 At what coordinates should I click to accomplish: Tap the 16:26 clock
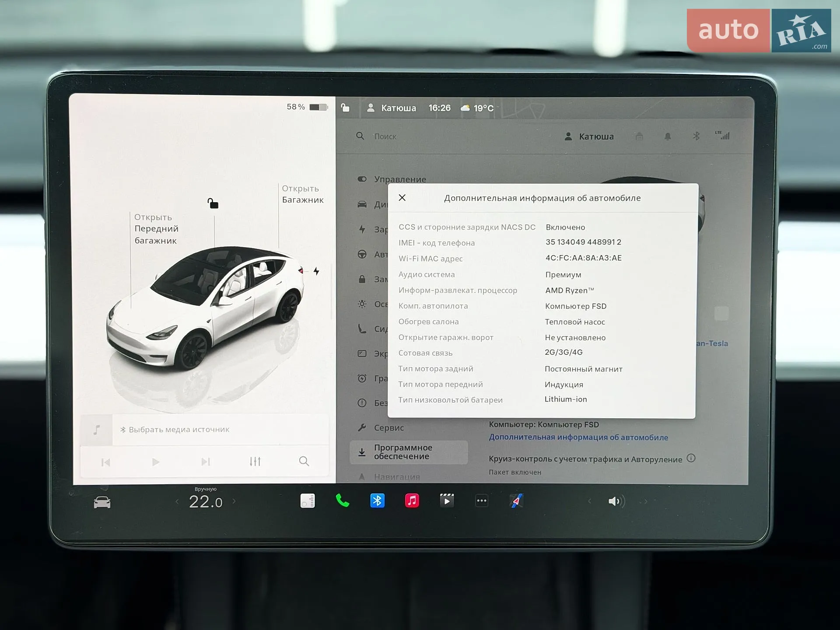point(439,108)
